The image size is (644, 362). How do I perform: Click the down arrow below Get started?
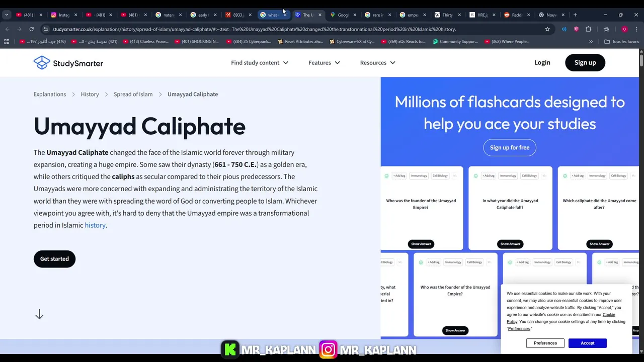click(x=39, y=315)
